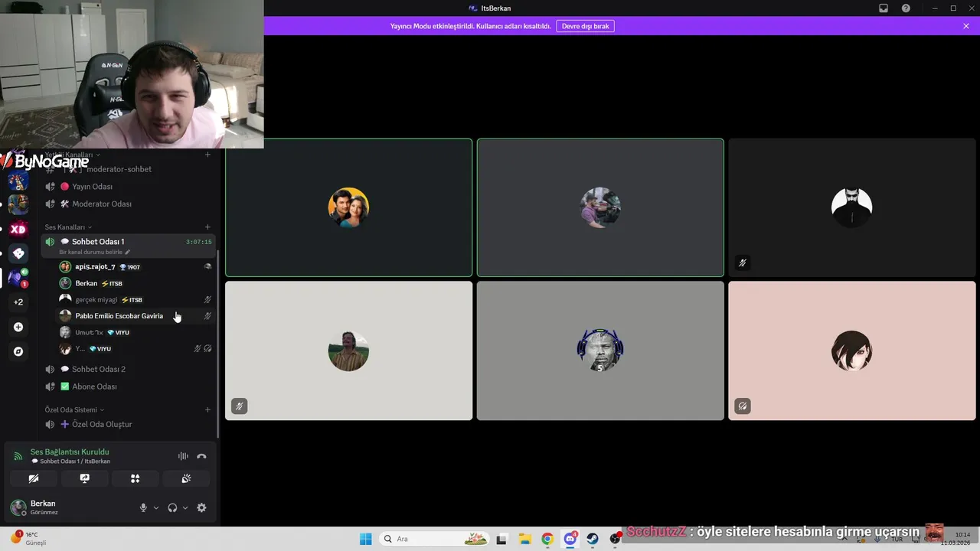
Task: Open the activities launcher icon
Action: coord(135,478)
